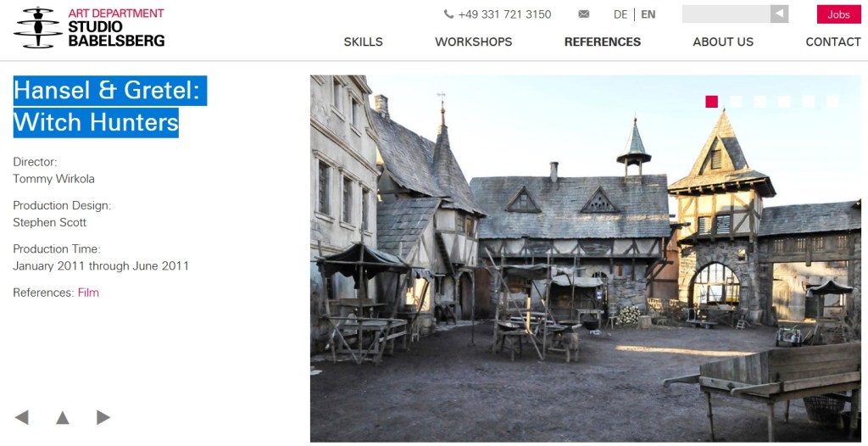Viewport: 868px width, 446px height.
Task: Click the red Jobs button
Action: (838, 14)
